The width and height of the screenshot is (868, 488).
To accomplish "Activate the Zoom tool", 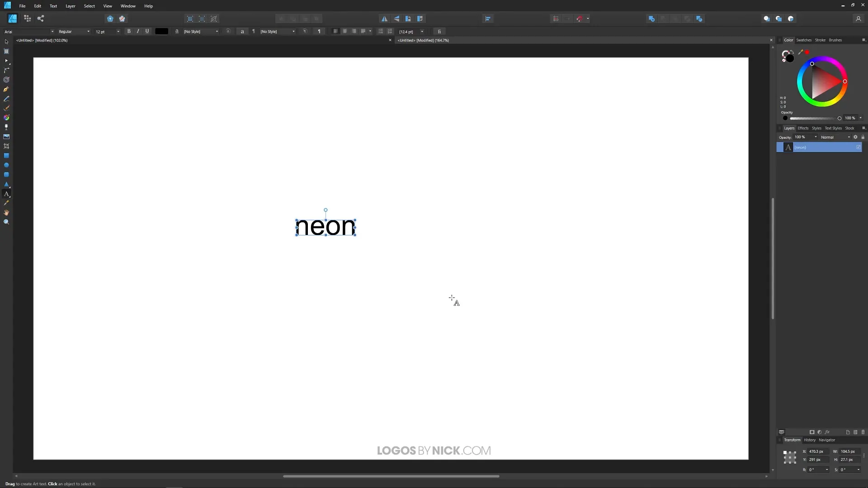I will point(7,221).
